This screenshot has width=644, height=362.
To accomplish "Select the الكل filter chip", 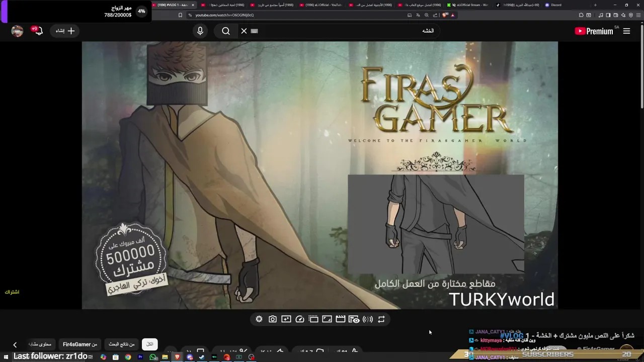I will [x=149, y=344].
